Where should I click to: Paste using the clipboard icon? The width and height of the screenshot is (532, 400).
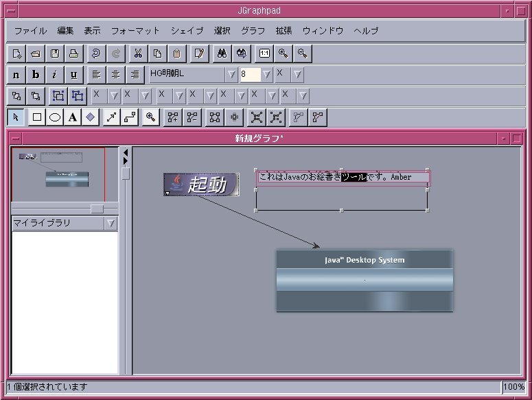pos(177,54)
